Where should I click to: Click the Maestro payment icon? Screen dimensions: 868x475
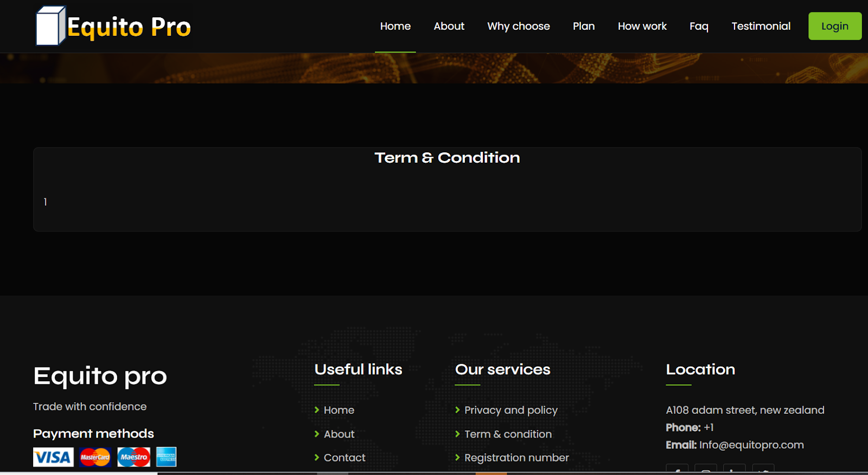tap(133, 457)
